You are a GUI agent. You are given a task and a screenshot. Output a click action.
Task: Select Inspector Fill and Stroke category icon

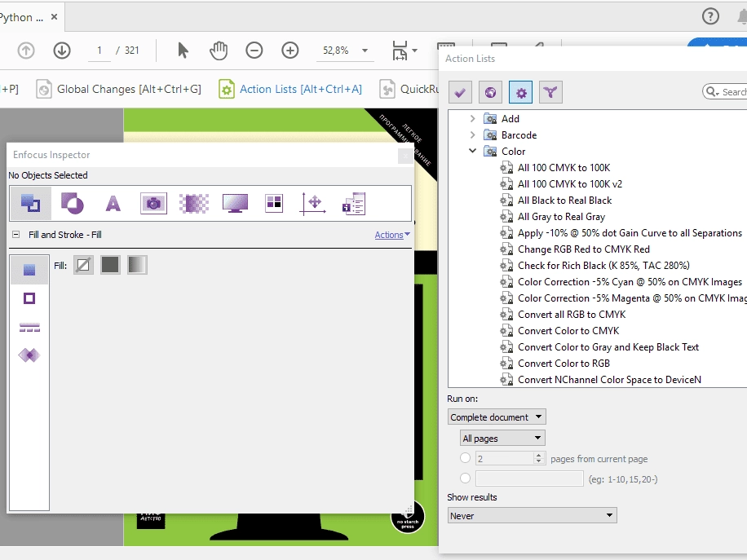pyautogui.click(x=30, y=203)
